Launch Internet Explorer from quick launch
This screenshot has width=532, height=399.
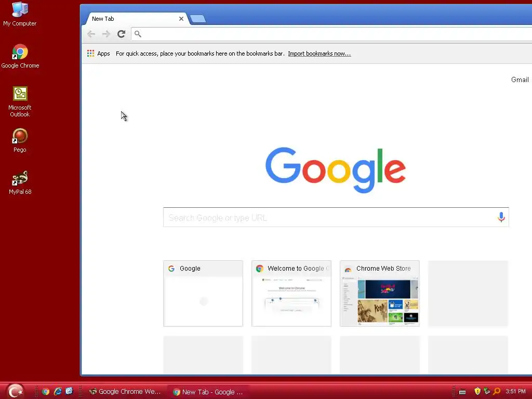(58, 392)
